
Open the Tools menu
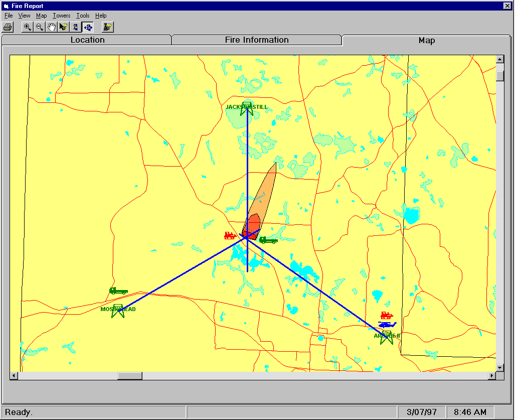83,16
